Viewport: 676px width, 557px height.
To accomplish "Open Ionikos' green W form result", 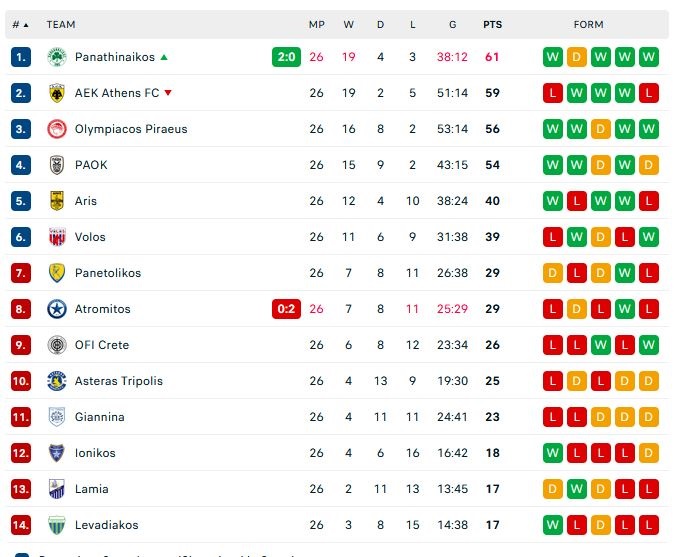I will [x=553, y=453].
